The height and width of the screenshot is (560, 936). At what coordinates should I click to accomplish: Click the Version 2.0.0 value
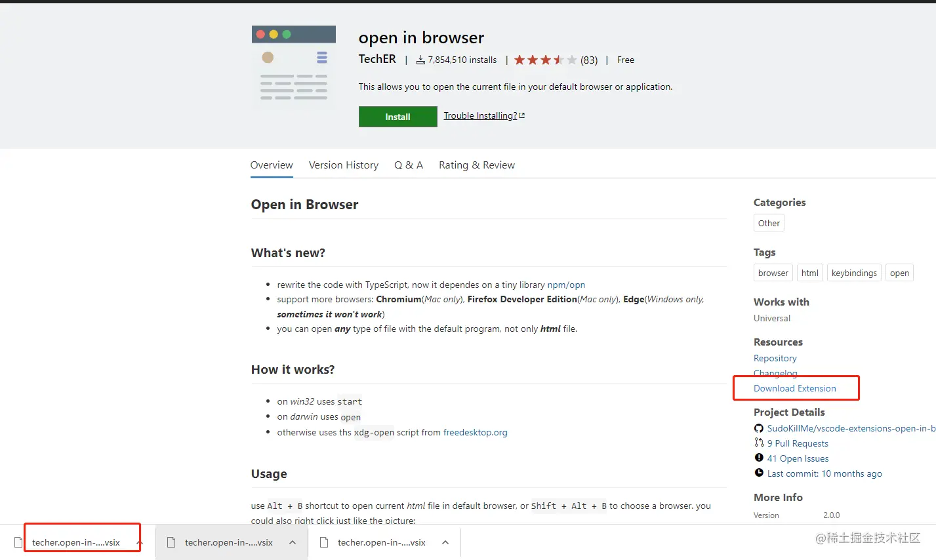pyautogui.click(x=831, y=515)
